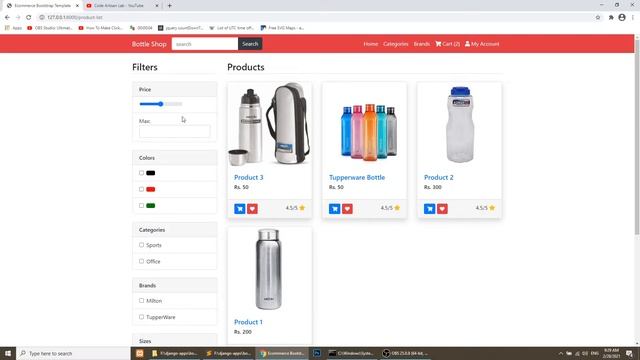Toggle red color filter checkbox
The width and height of the screenshot is (640, 360).
pos(141,189)
